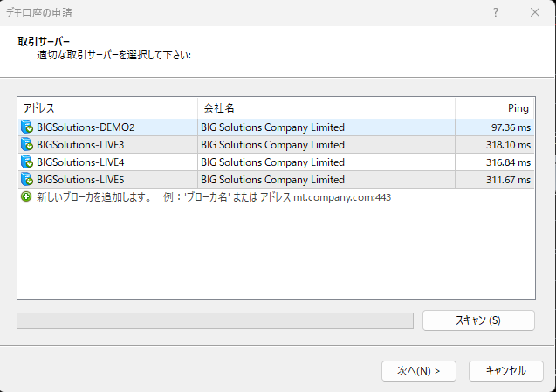Viewport: 556px width, 392px height.
Task: Cancel the dialog with キャンセル button
Action: [x=506, y=371]
